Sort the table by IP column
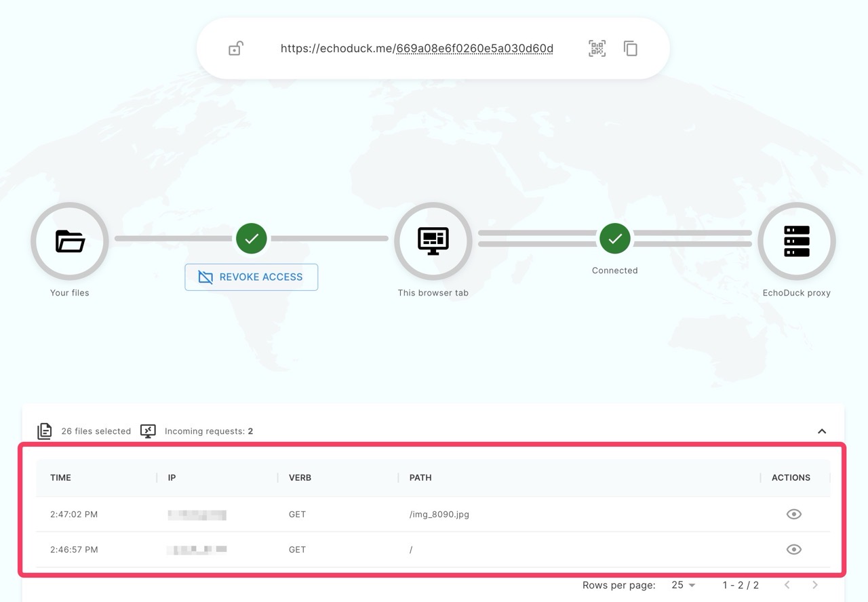 [x=172, y=478]
